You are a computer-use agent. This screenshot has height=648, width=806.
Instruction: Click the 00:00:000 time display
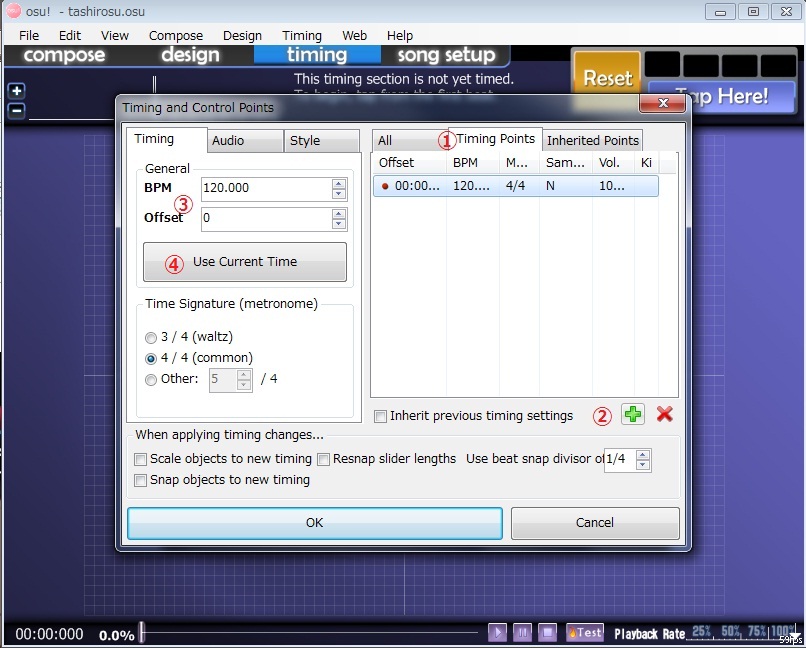pyautogui.click(x=49, y=634)
